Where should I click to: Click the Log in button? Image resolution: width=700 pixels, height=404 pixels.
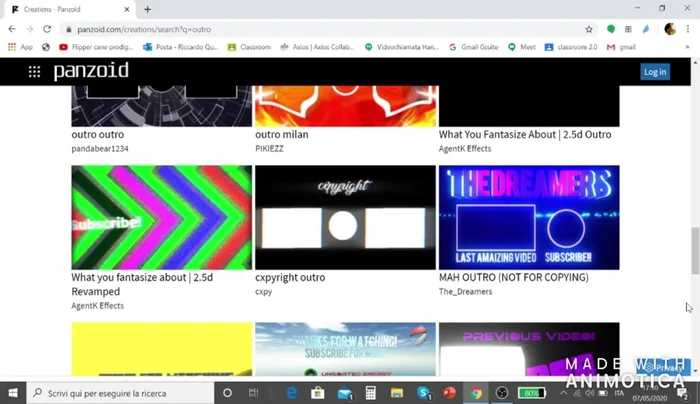pos(655,72)
